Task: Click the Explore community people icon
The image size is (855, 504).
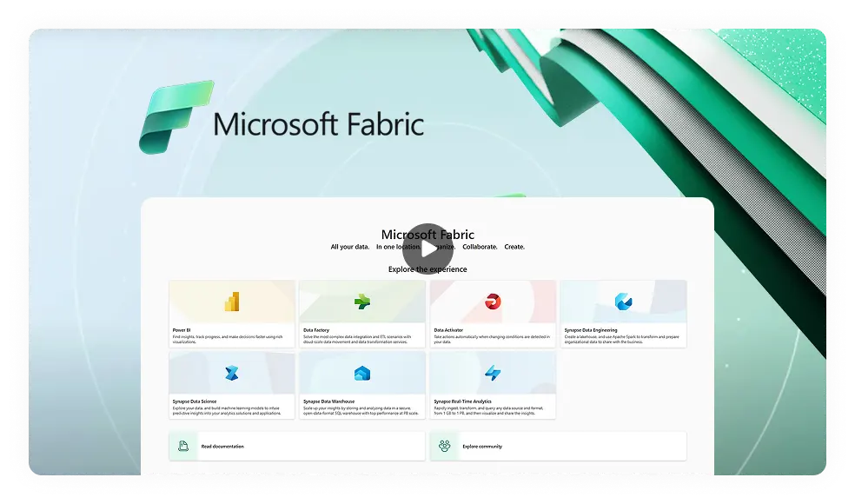Action: coord(444,446)
